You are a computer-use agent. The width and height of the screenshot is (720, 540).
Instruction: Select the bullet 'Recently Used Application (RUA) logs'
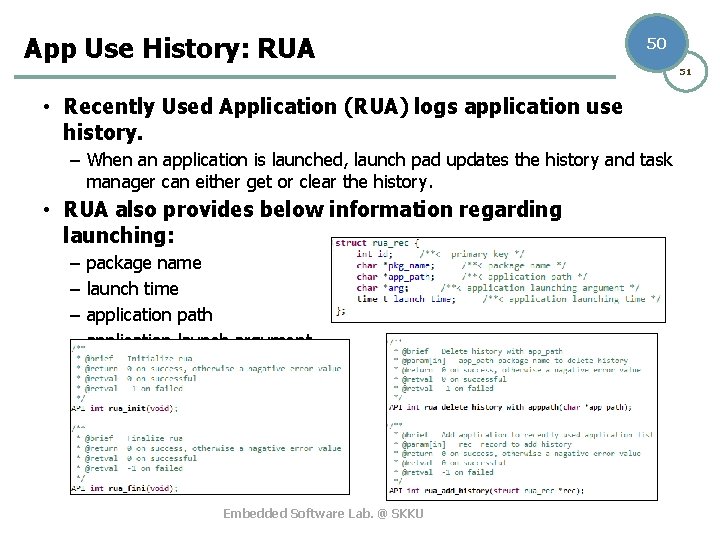click(x=343, y=119)
